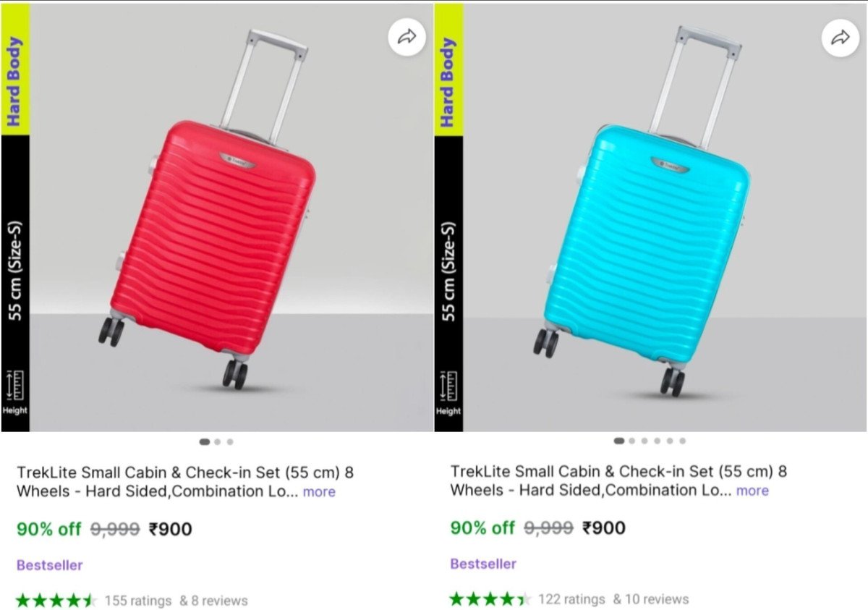868x610 pixels.
Task: Tap the ₹900 price on blue suitcase
Action: click(605, 528)
